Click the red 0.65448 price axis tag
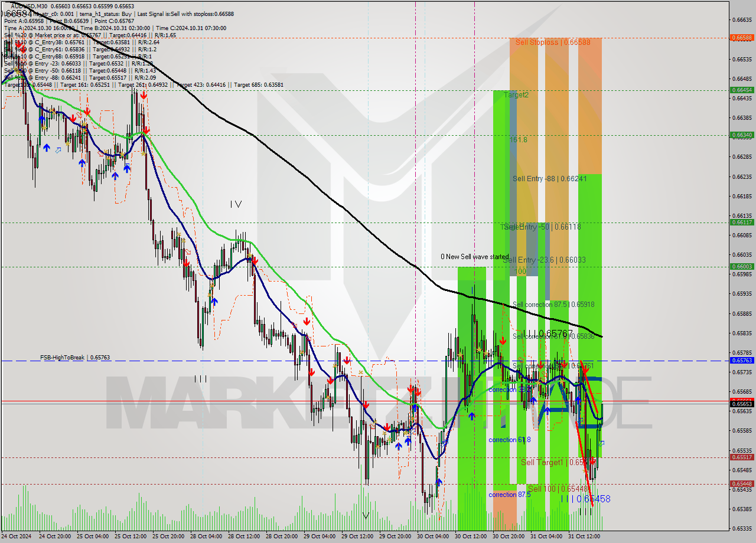 tap(742, 483)
